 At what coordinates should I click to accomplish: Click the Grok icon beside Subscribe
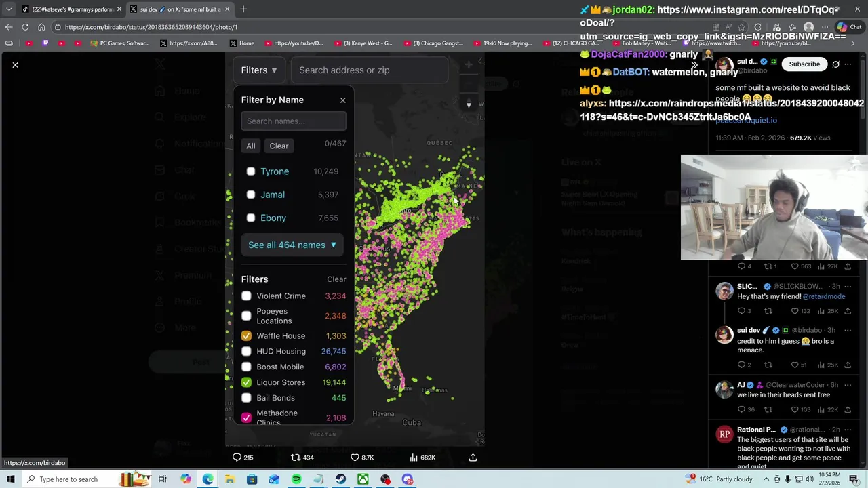pos(835,64)
